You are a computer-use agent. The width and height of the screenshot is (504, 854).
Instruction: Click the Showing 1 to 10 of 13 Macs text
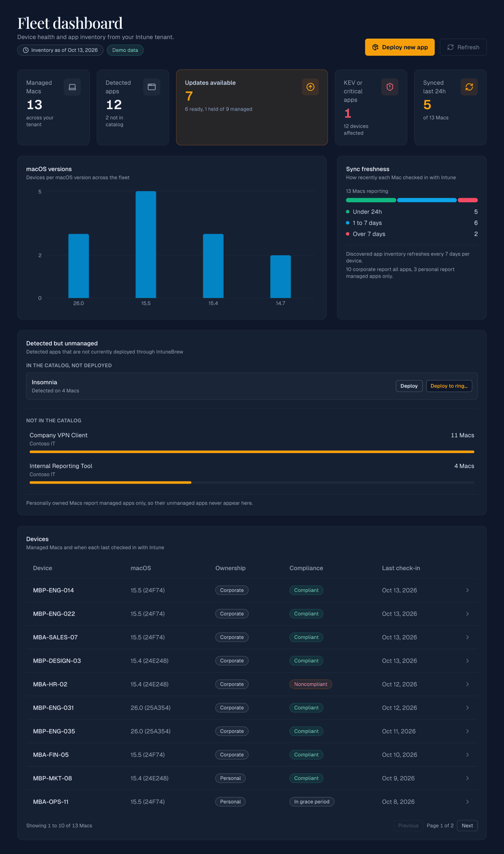tap(59, 826)
